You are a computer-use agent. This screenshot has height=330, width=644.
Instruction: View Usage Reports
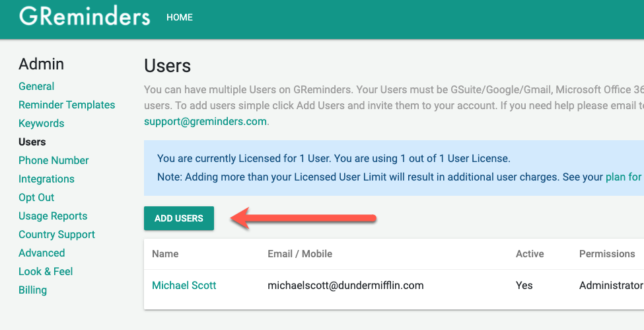point(53,216)
